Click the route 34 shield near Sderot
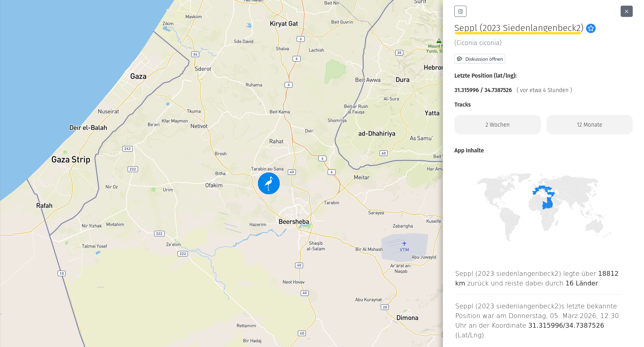Screen dimensions: 644x347 tap(195, 54)
